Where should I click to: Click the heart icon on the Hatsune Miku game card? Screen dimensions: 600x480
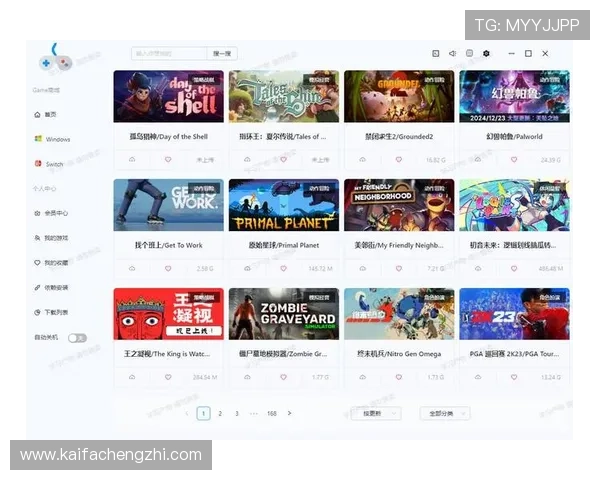[x=514, y=268]
